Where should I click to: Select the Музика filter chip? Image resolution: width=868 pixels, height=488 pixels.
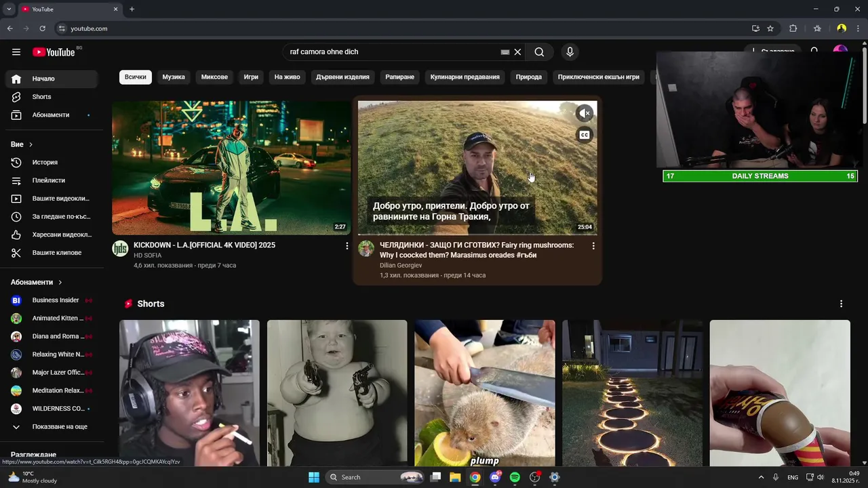pyautogui.click(x=174, y=77)
